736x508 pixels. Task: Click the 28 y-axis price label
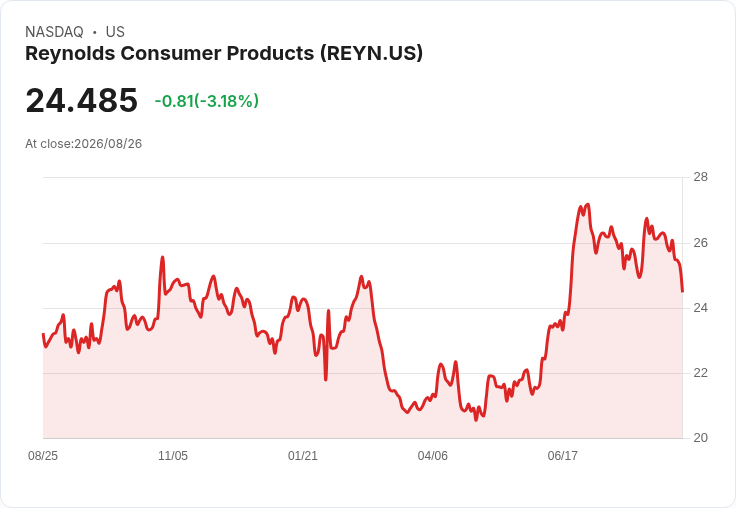tap(700, 177)
